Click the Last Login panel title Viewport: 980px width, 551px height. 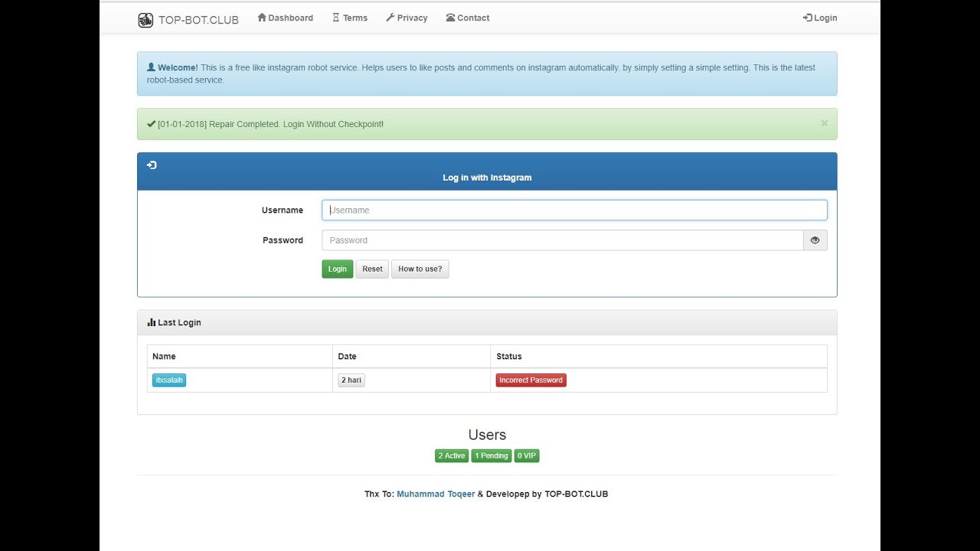pos(179,323)
